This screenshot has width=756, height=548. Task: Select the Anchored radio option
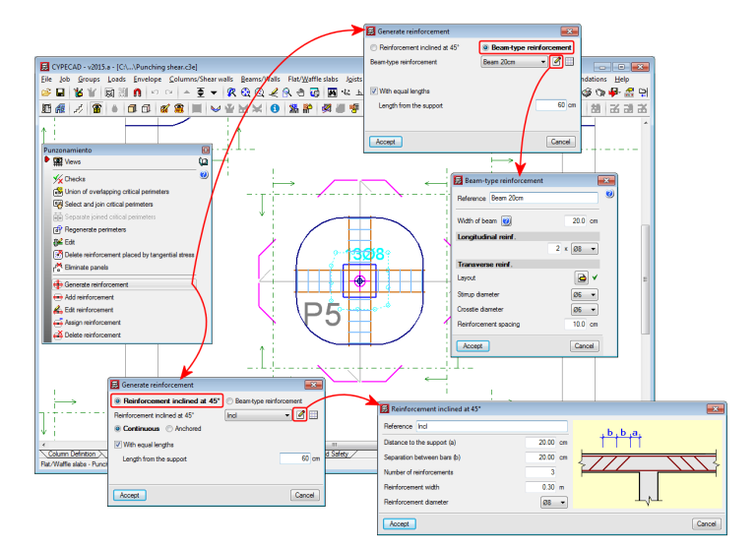coord(169,429)
